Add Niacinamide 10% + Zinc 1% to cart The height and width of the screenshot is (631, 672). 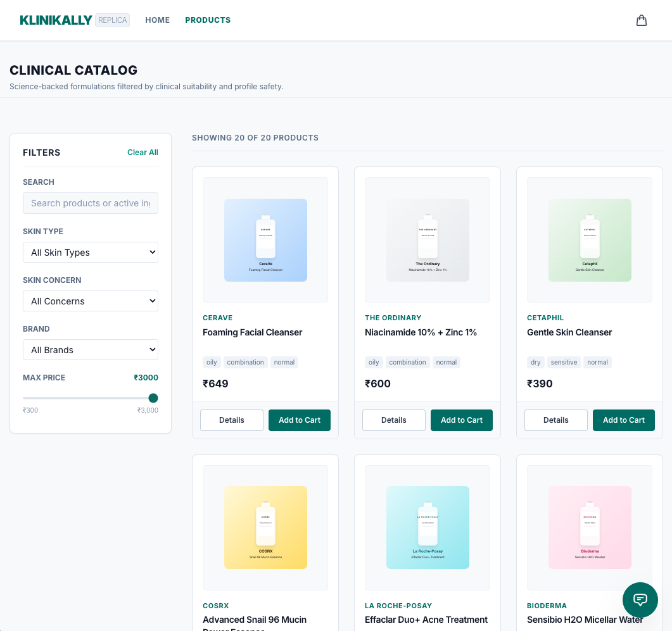tap(462, 420)
